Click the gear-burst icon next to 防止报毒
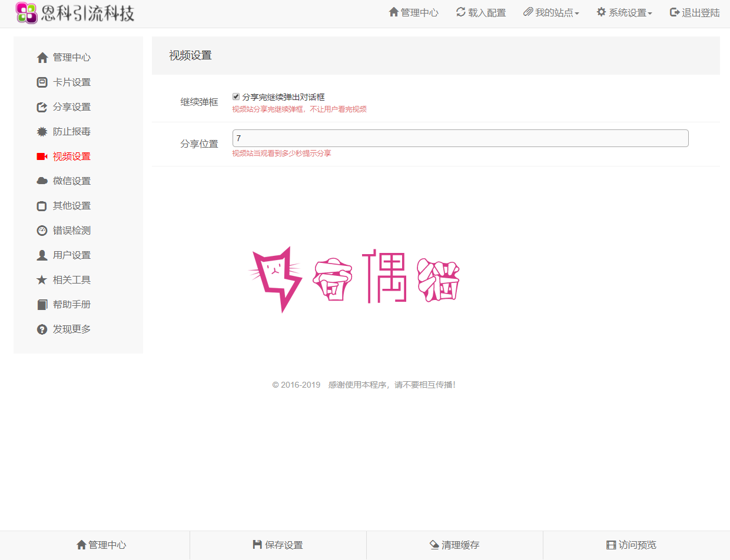 tap(42, 132)
